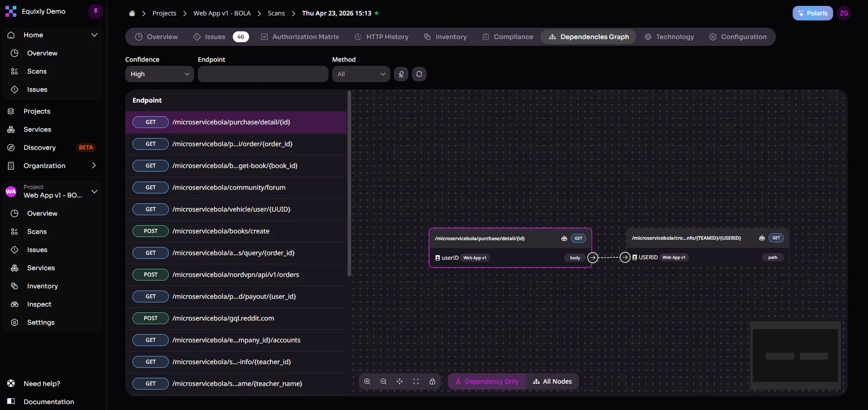Click the Polaris button
Viewport: 868px width, 410px height.
813,13
